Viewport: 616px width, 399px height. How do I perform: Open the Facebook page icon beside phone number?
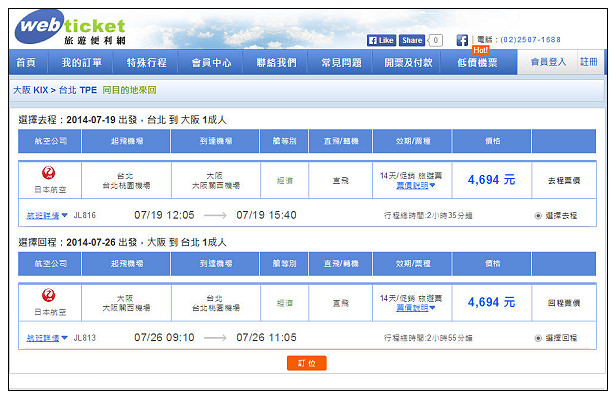tap(462, 40)
